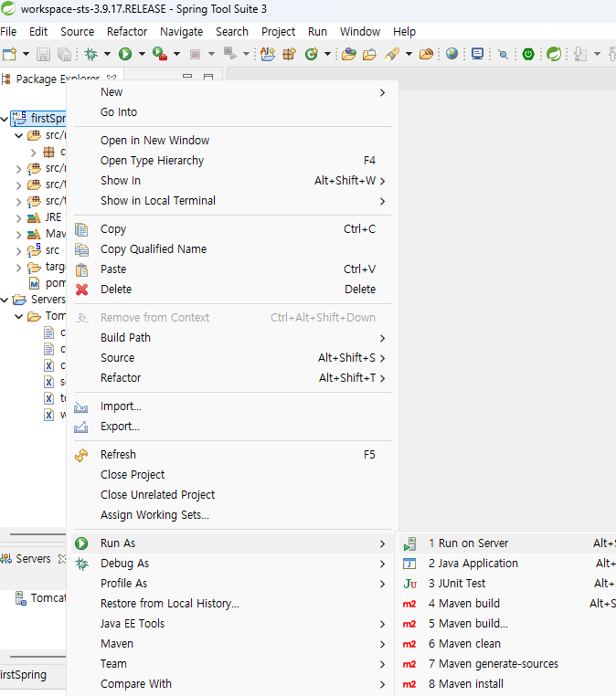
Task: Open the New toolbar dropdown arrow
Action: tap(26, 54)
